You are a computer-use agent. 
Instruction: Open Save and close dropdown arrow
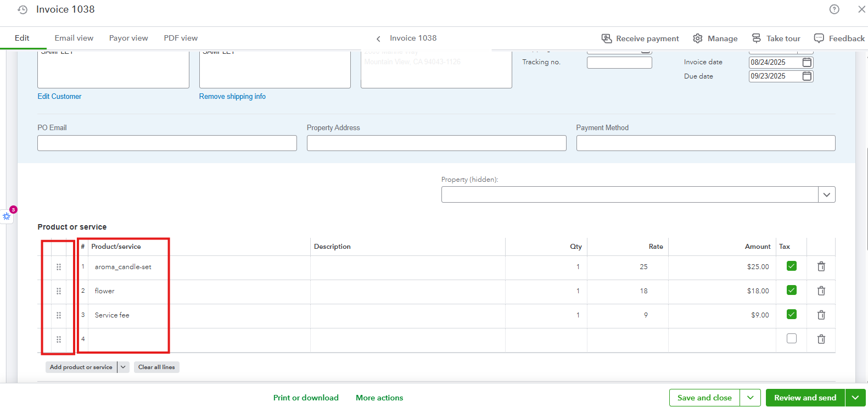coord(750,398)
